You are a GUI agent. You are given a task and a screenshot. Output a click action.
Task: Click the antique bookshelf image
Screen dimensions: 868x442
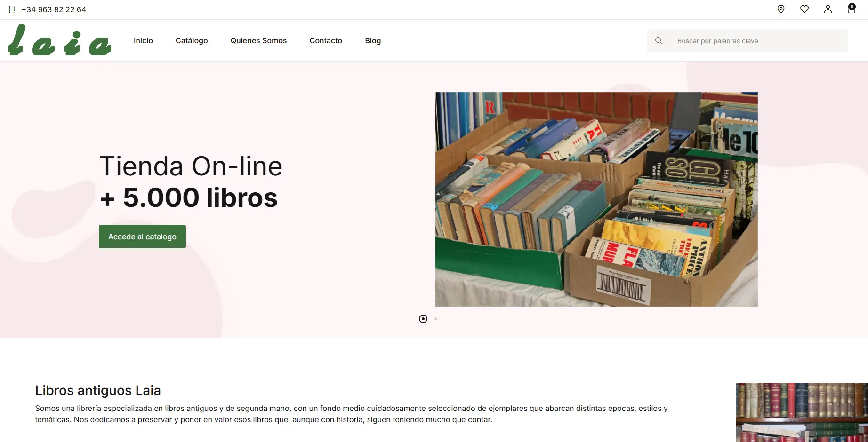[x=802, y=412]
